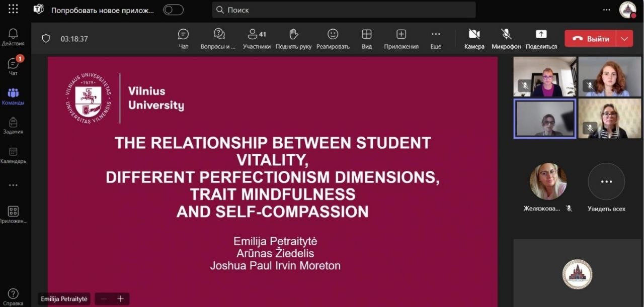Expand more apps in the left sidebar
The height and width of the screenshot is (307, 644).
[13, 185]
